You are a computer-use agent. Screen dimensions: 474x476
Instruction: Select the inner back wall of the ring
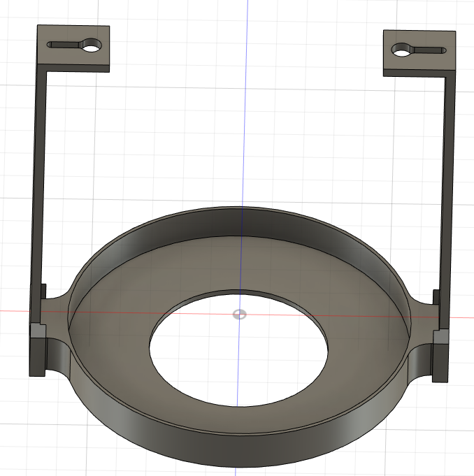point(240,222)
